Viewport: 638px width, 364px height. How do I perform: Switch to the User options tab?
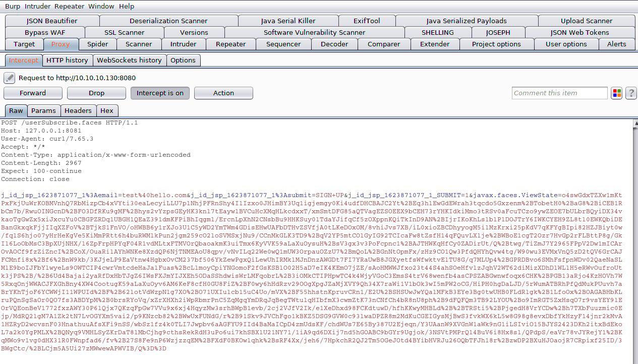point(566,44)
